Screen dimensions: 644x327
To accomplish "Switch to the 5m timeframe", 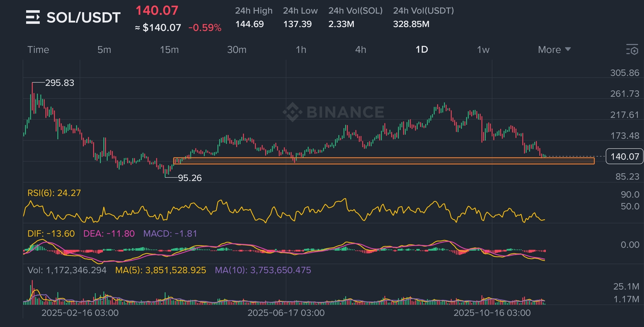I will [104, 50].
